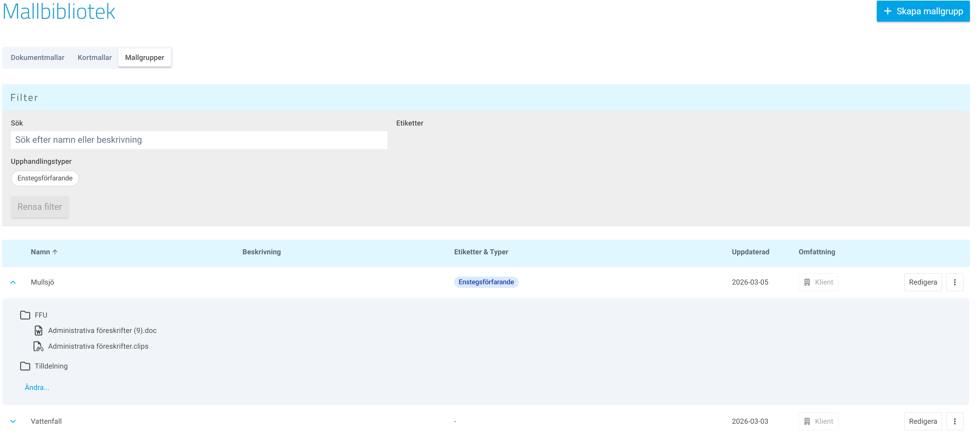Image resolution: width=980 pixels, height=435 pixels.
Task: Expand the Vattenfall template group
Action: pyautogui.click(x=13, y=421)
